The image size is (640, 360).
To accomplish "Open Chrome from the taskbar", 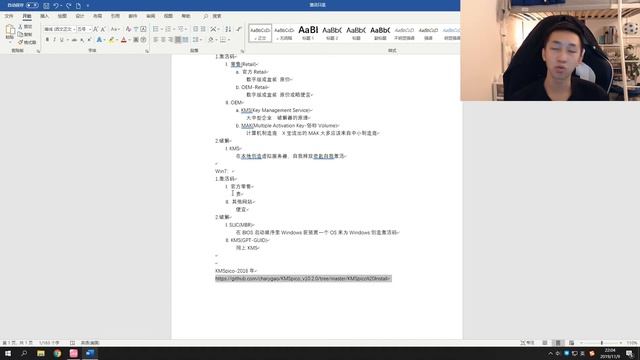I will pos(57,353).
